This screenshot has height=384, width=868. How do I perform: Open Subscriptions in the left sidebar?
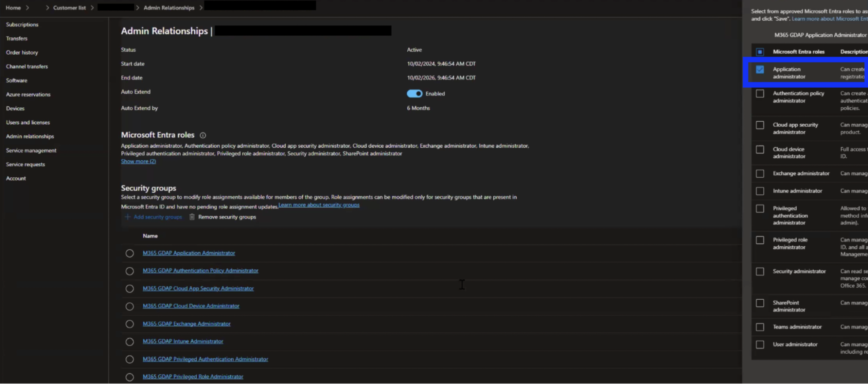[x=22, y=25]
